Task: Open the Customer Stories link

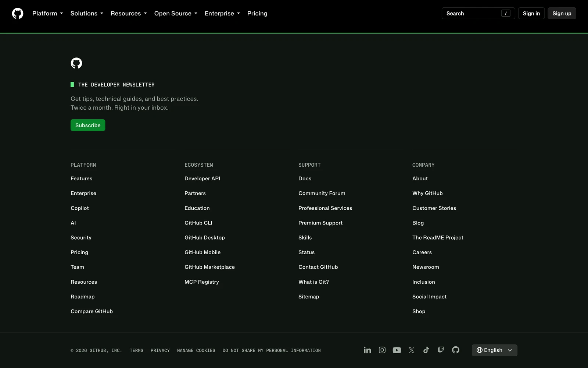Action: pos(434,208)
